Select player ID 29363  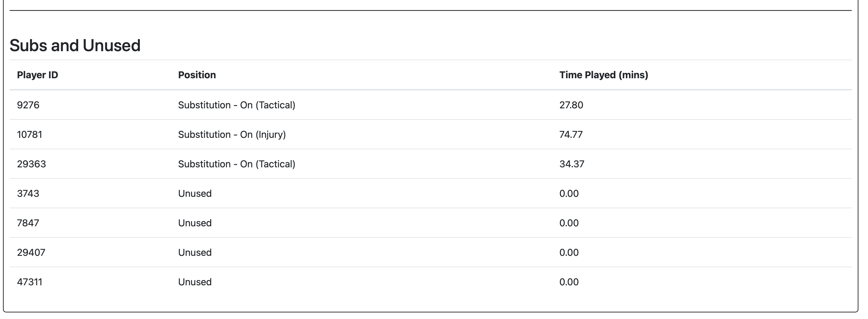click(x=31, y=164)
